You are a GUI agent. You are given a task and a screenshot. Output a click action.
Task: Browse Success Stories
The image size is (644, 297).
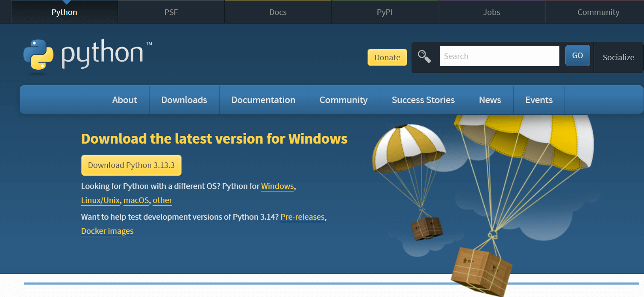click(x=423, y=100)
